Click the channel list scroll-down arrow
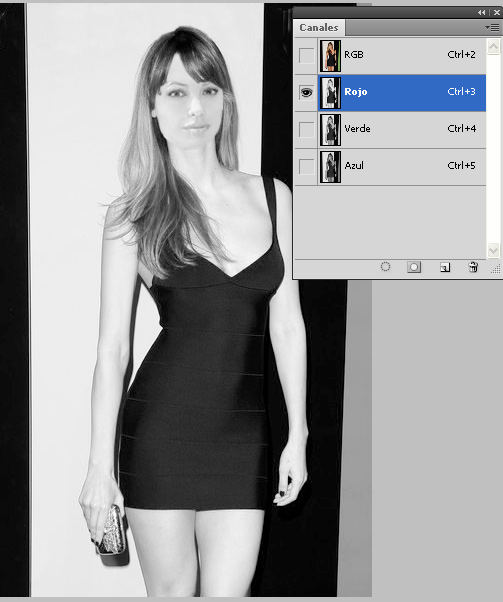The image size is (503, 602). pos(493,250)
